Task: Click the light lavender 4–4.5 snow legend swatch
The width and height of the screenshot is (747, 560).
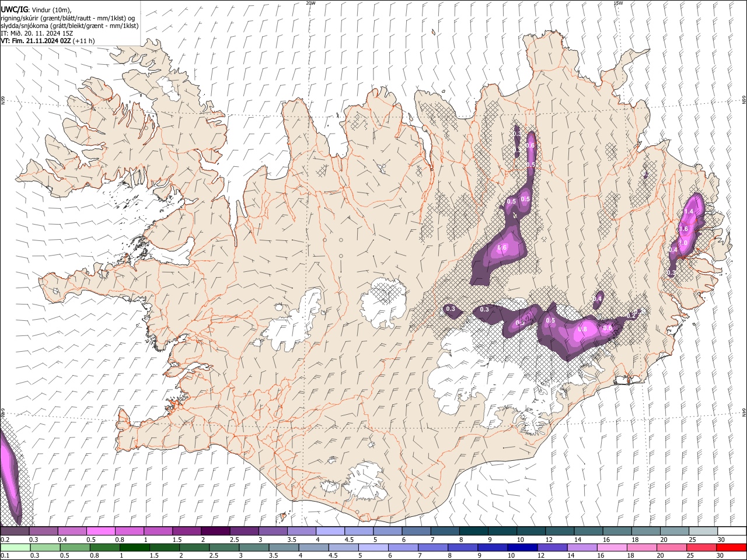Action: tap(330, 531)
